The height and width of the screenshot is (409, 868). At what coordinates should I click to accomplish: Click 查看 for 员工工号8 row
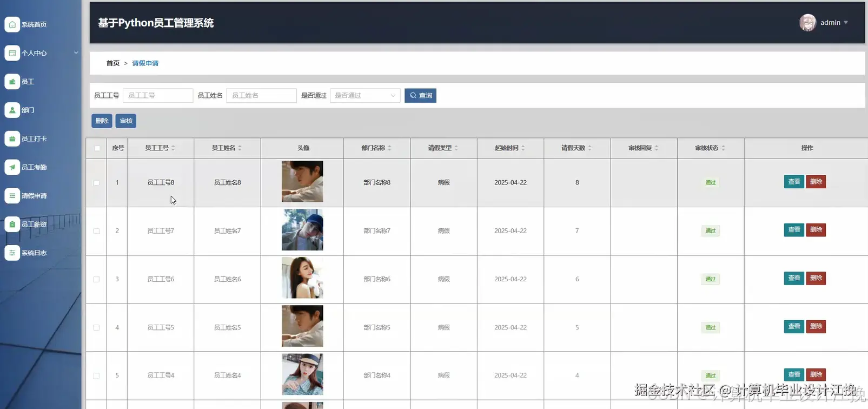[794, 182]
